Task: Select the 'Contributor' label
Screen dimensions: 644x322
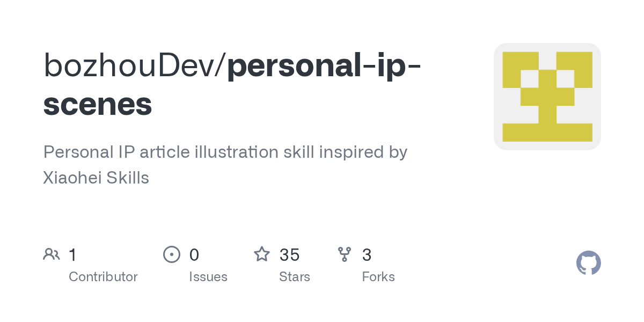Action: [103, 277]
